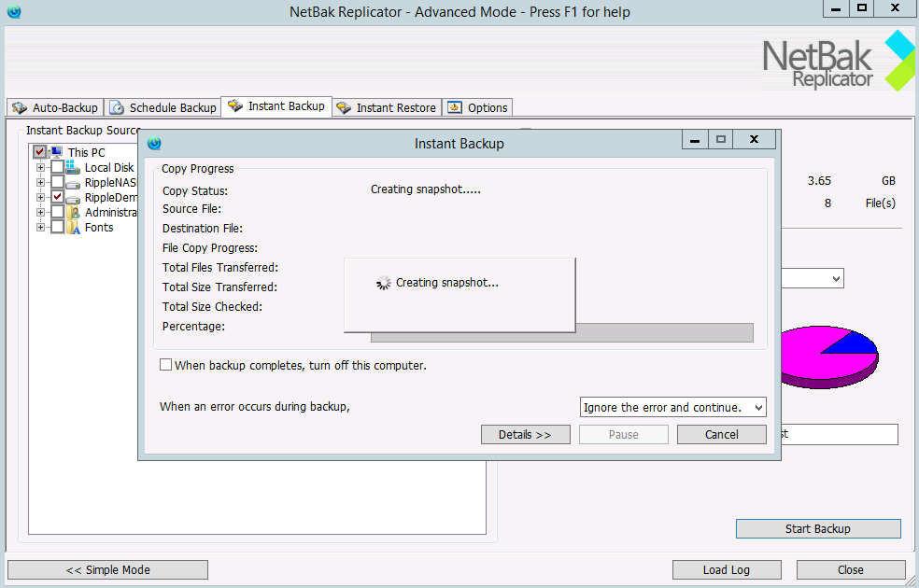The width and height of the screenshot is (919, 588).
Task: Cancel the instant backup
Action: (x=722, y=435)
